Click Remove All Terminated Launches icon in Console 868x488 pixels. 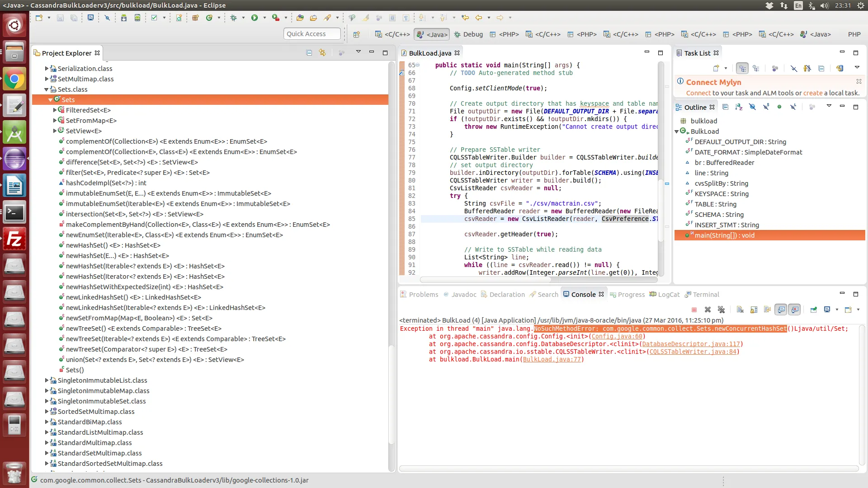coord(721,310)
